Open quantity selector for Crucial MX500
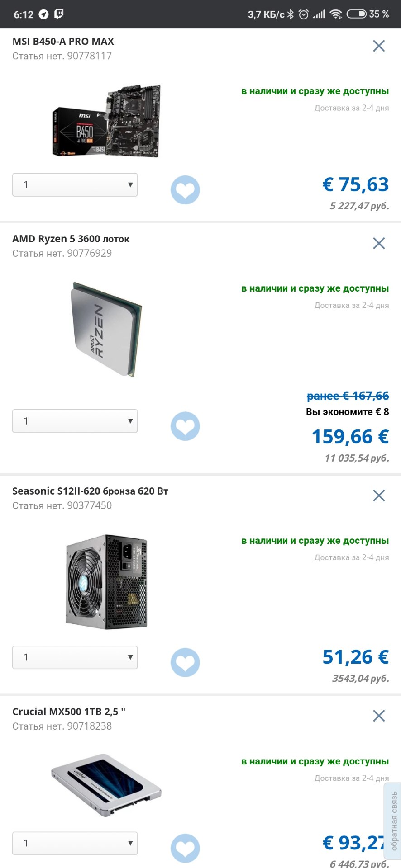Screen dimensions: 401x868 pos(75,843)
